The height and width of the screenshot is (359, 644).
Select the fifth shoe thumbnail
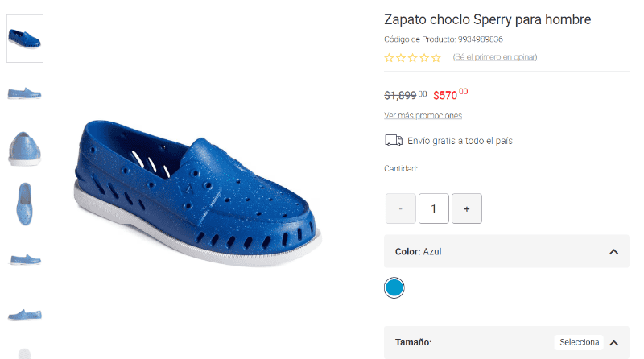click(x=25, y=259)
